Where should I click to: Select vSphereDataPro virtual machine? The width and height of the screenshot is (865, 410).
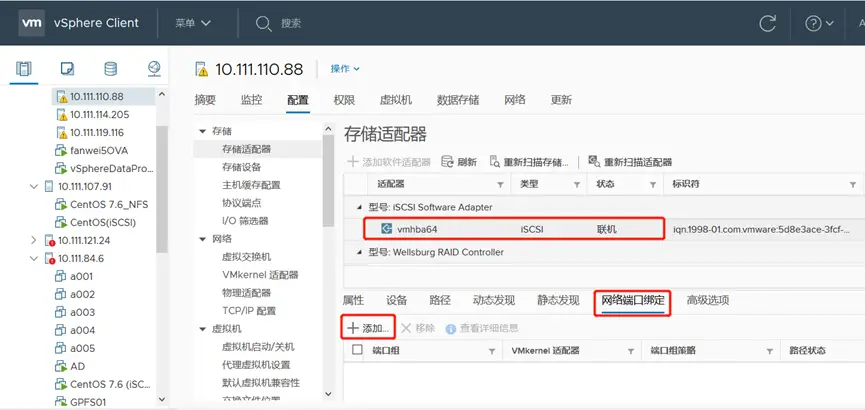coord(112,168)
